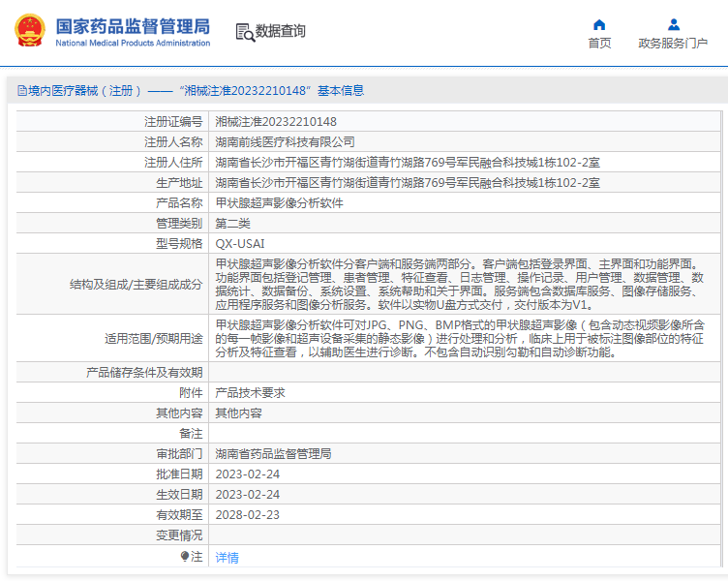The image size is (728, 581).
Task: Click the 第二类 management category value
Action: [232, 224]
